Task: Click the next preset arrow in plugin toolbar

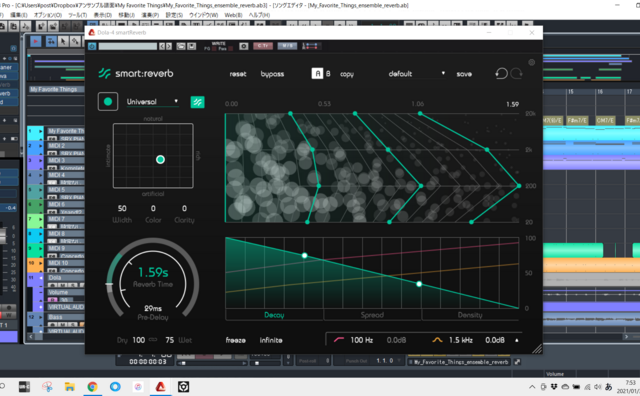Action: tap(169, 46)
